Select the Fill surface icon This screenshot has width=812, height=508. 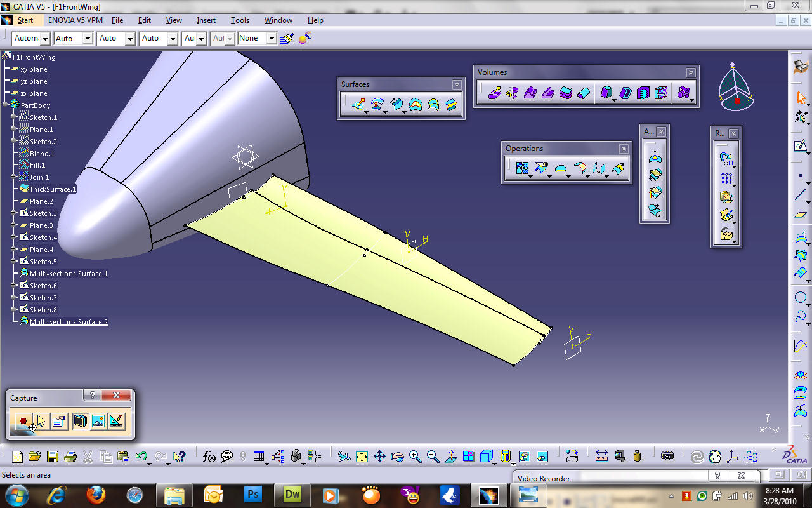coord(416,104)
